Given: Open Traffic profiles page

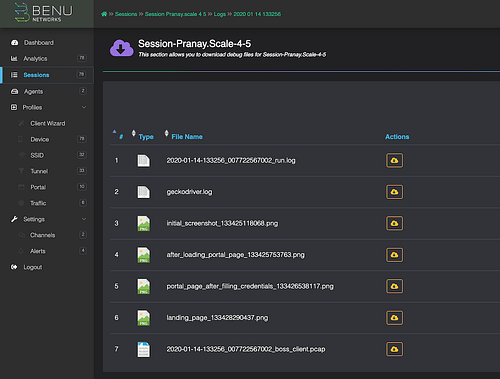Looking at the screenshot, I should [38, 203].
